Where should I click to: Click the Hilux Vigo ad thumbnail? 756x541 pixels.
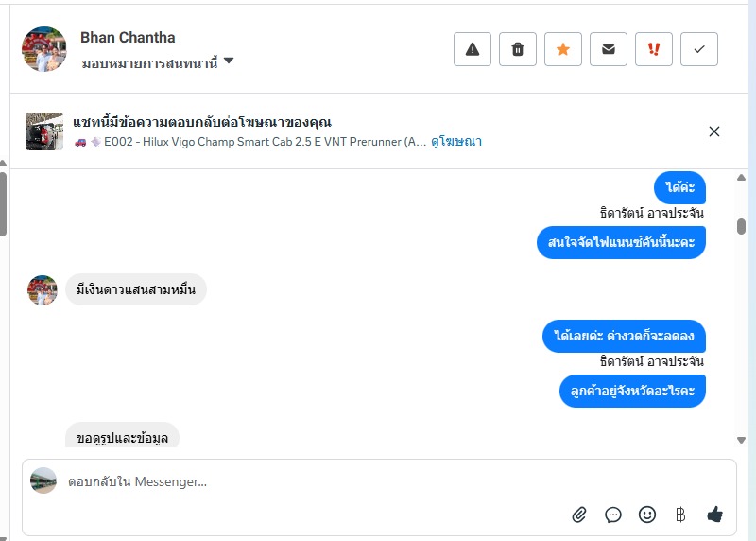[44, 131]
